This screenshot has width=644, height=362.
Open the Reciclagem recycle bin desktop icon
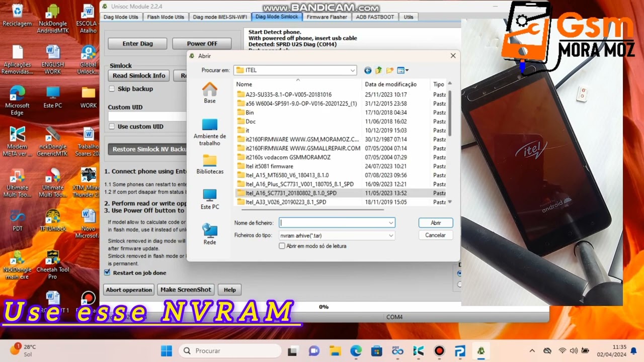pyautogui.click(x=17, y=15)
